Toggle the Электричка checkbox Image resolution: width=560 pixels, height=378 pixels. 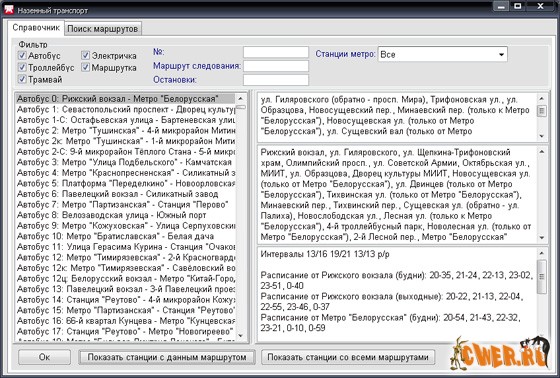click(85, 55)
